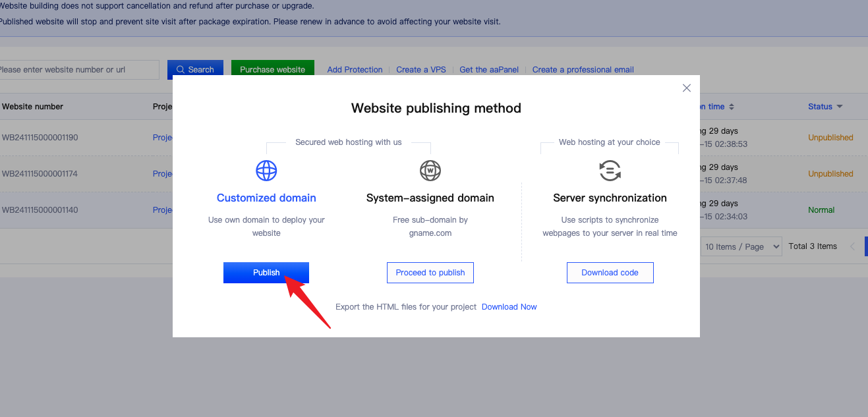The width and height of the screenshot is (868, 417).
Task: Click the Server synchronization arrows icon
Action: click(610, 171)
